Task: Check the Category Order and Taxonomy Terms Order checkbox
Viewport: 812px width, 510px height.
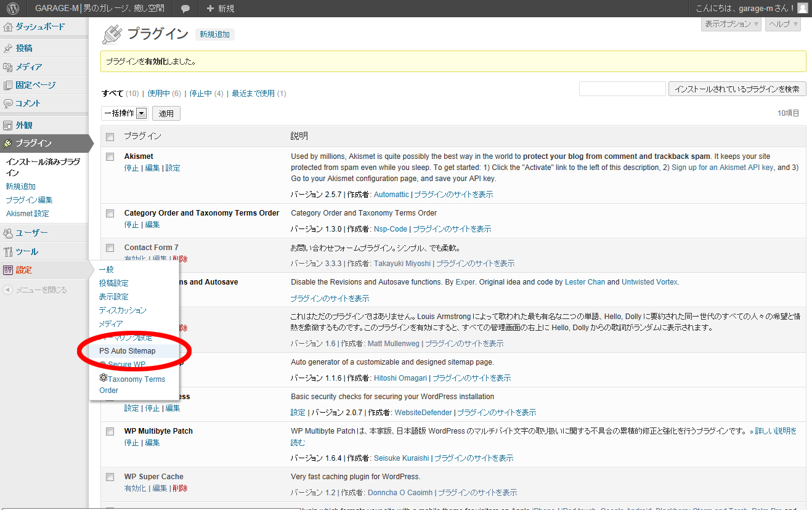Action: point(110,213)
